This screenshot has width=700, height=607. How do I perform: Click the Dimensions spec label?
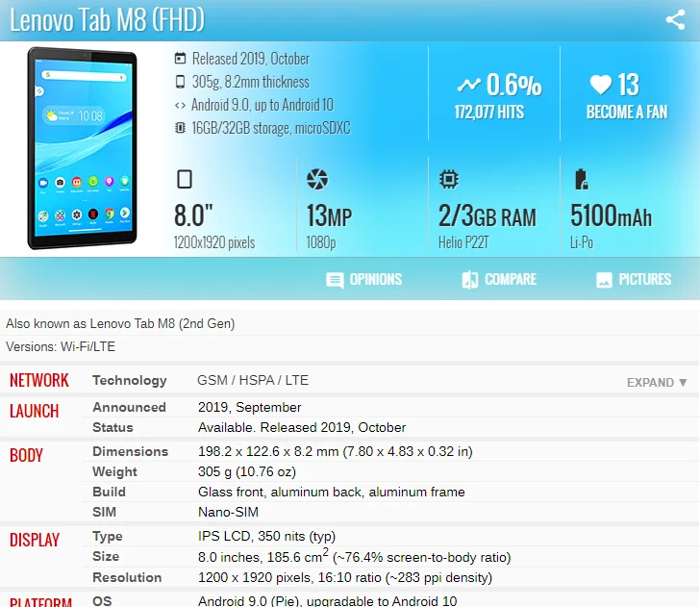click(x=131, y=451)
